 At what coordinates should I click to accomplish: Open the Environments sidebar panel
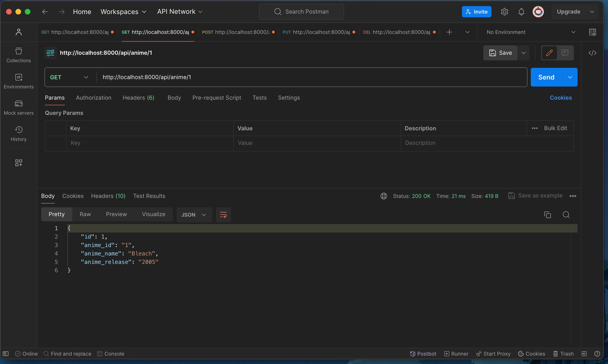19,81
